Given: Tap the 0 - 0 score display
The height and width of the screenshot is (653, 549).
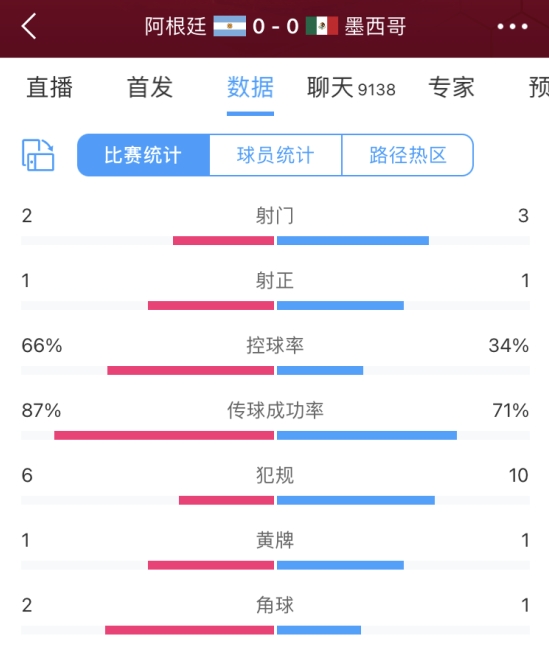Looking at the screenshot, I should (276, 26).
